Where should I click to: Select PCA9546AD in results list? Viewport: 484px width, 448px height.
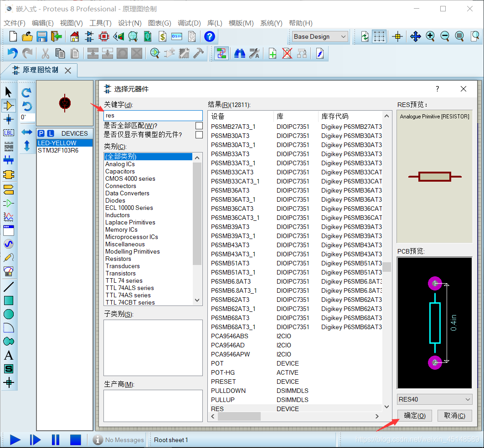pos(296,345)
